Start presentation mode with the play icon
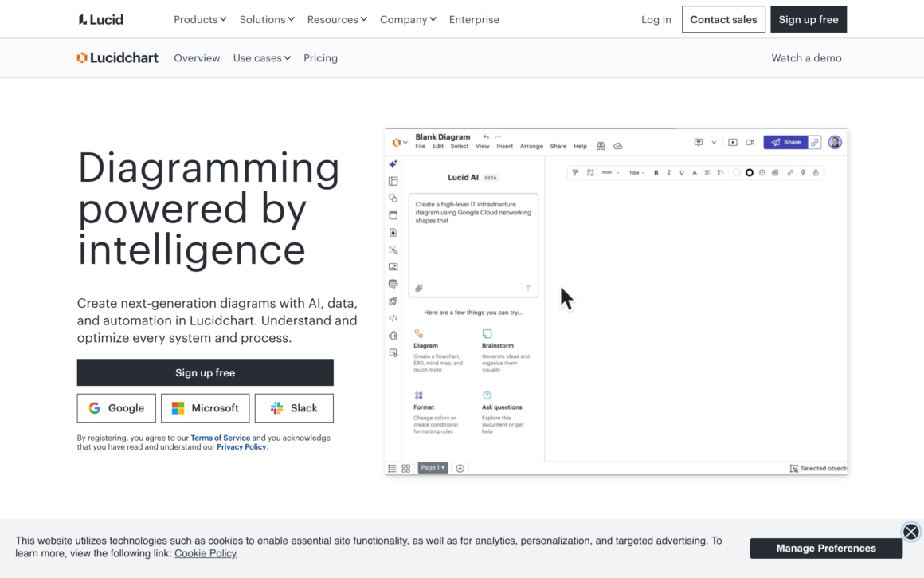Image resolution: width=924 pixels, height=578 pixels. [x=733, y=142]
